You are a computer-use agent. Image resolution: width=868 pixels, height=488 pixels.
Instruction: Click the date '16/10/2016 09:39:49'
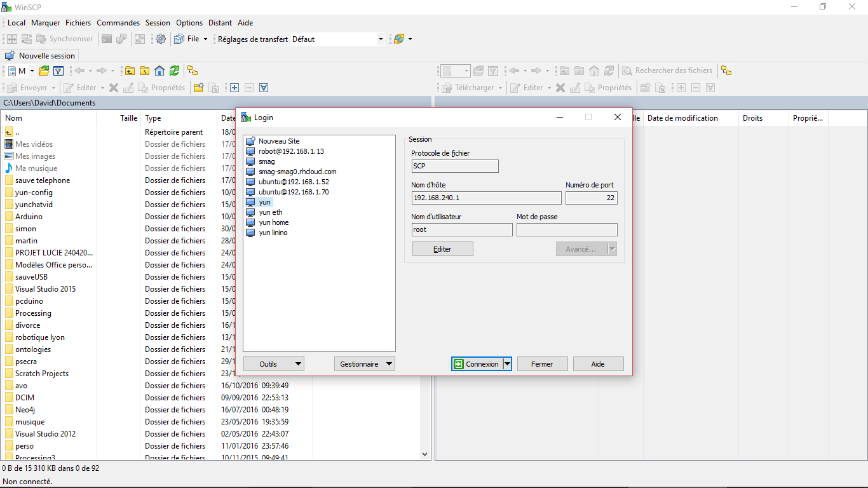pyautogui.click(x=255, y=386)
